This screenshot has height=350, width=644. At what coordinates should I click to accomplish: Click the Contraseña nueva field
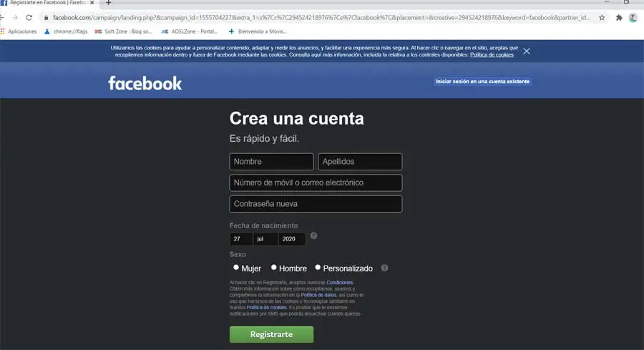click(x=316, y=204)
